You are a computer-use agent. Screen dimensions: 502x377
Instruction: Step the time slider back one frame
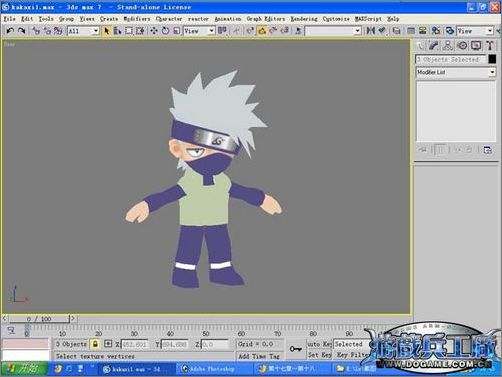pos(5,319)
